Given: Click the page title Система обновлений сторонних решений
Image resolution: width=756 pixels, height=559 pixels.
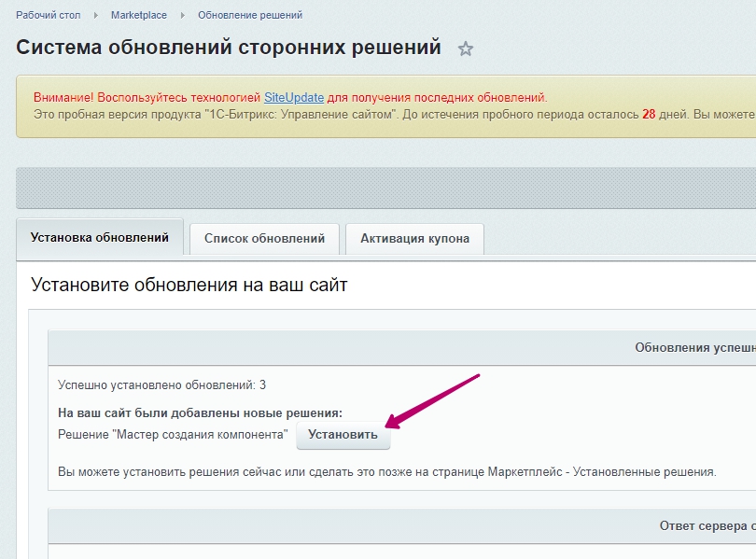Looking at the screenshot, I should coord(229,48).
